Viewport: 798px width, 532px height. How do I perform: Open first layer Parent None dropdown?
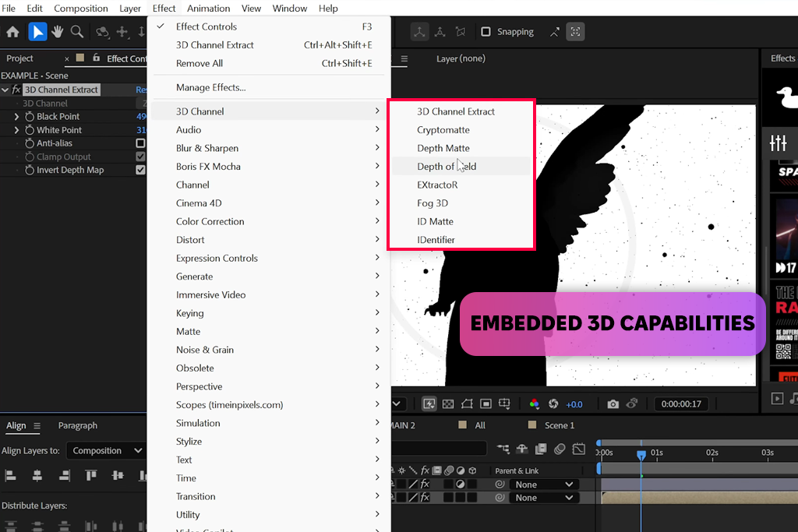(543, 484)
